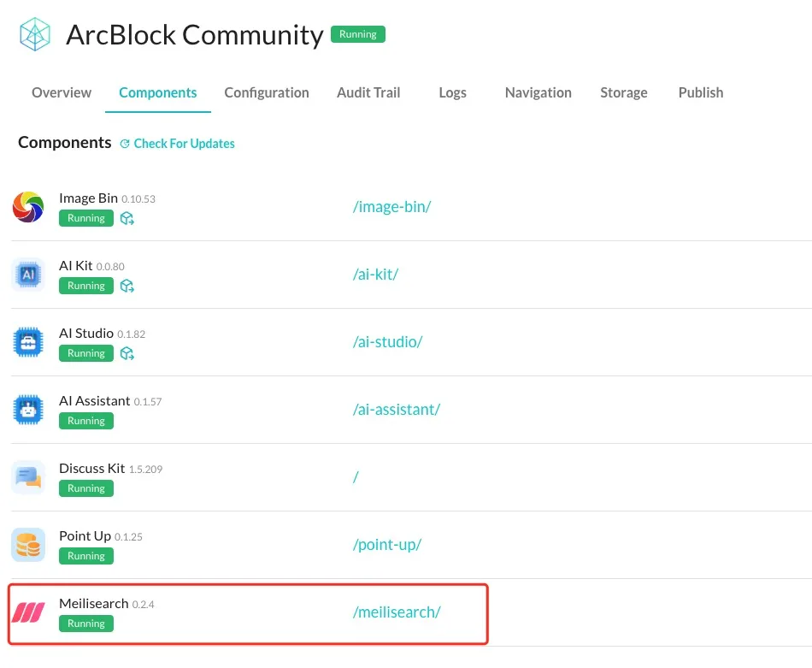Click the version number 0.1.25
The height and width of the screenshot is (668, 812).
(x=128, y=537)
